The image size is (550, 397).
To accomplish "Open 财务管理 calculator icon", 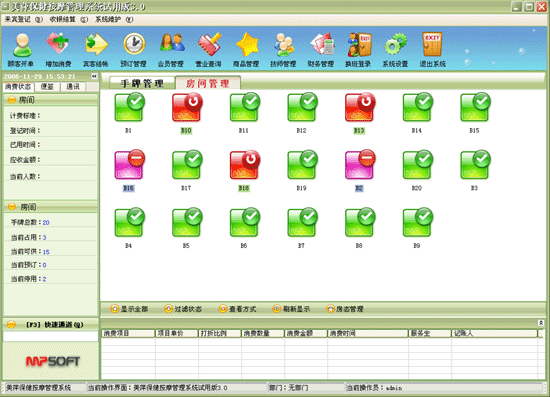I will (x=321, y=50).
